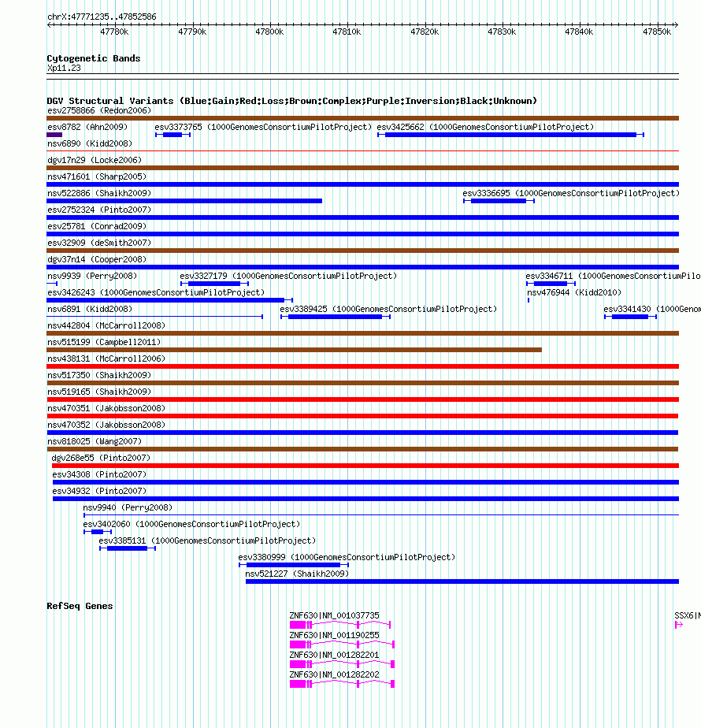Select esv3327179 variant label

pos(288,277)
